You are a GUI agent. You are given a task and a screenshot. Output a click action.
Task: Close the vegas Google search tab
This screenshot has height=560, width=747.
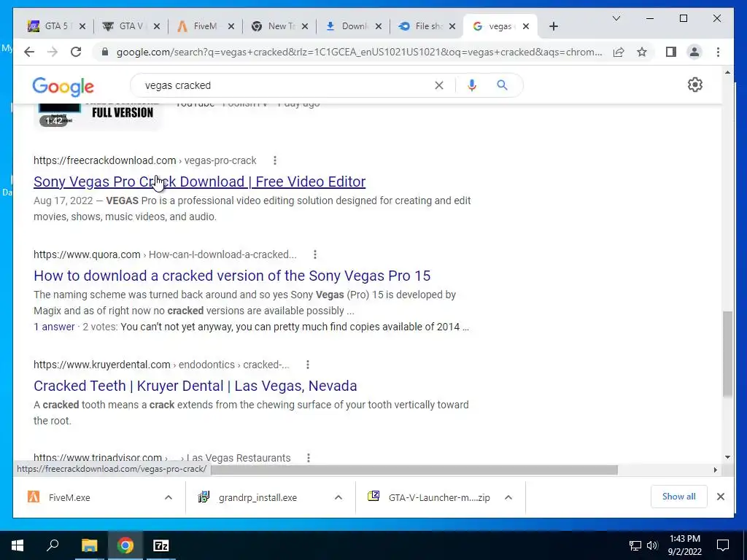click(526, 26)
